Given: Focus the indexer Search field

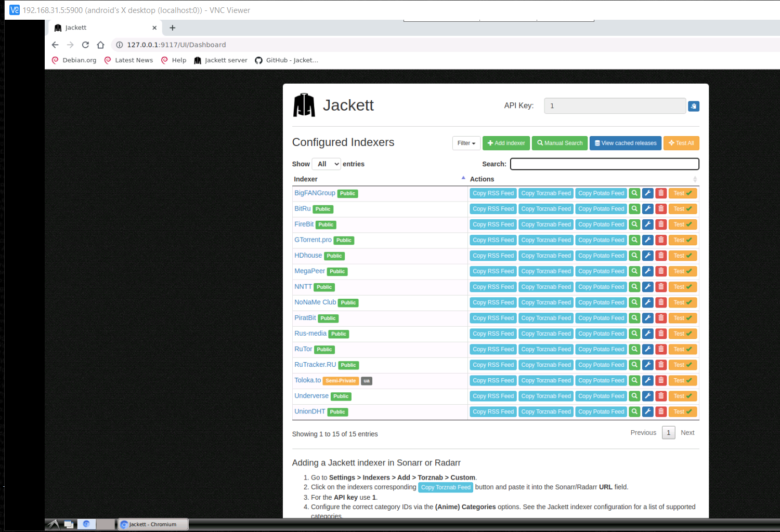Looking at the screenshot, I should point(605,164).
